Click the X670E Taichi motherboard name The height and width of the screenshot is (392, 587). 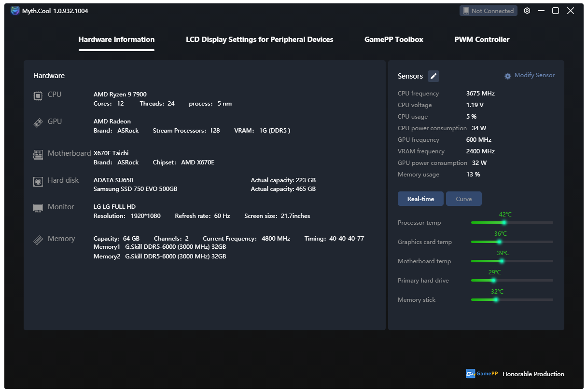(x=111, y=153)
